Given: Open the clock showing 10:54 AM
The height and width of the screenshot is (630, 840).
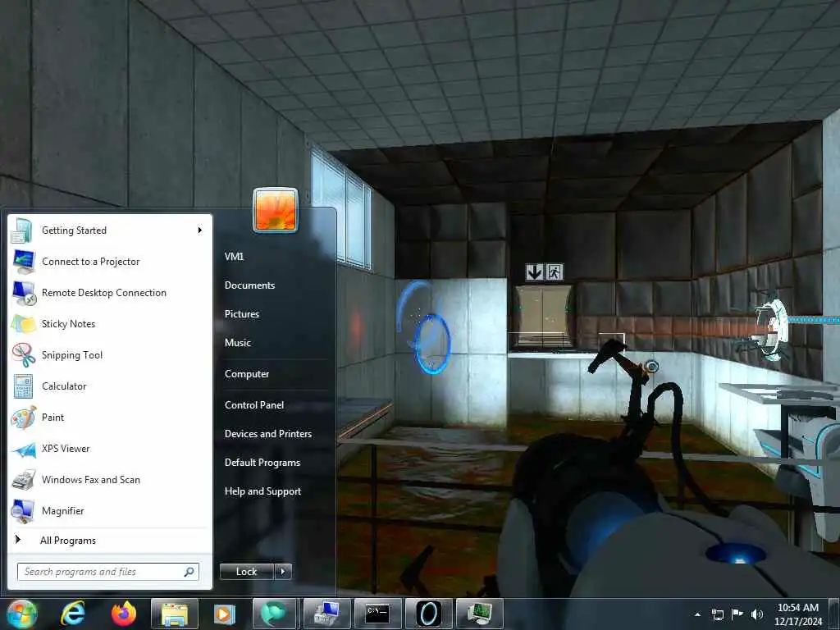Looking at the screenshot, I should (798, 614).
